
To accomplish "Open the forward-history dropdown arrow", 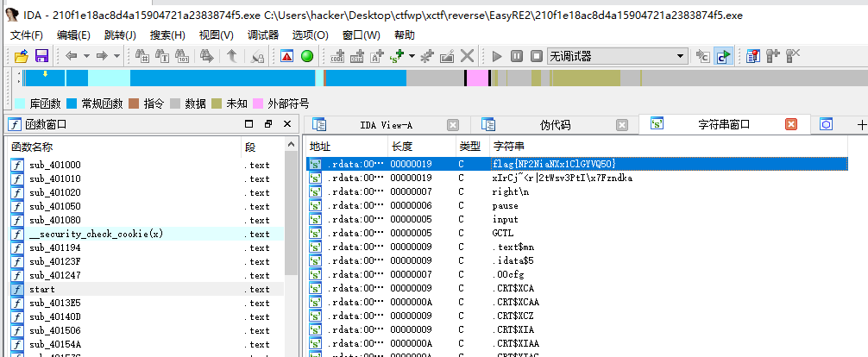I will point(116,56).
